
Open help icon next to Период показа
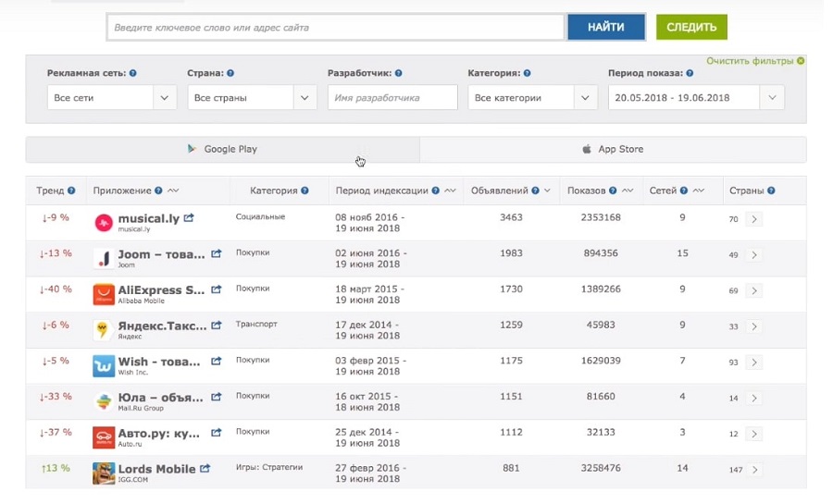(690, 73)
